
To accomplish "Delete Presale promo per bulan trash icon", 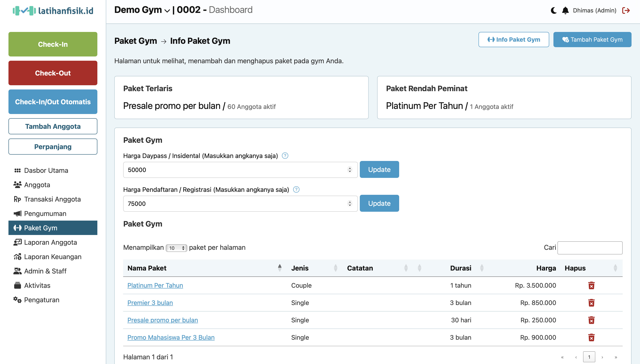I will [x=591, y=320].
